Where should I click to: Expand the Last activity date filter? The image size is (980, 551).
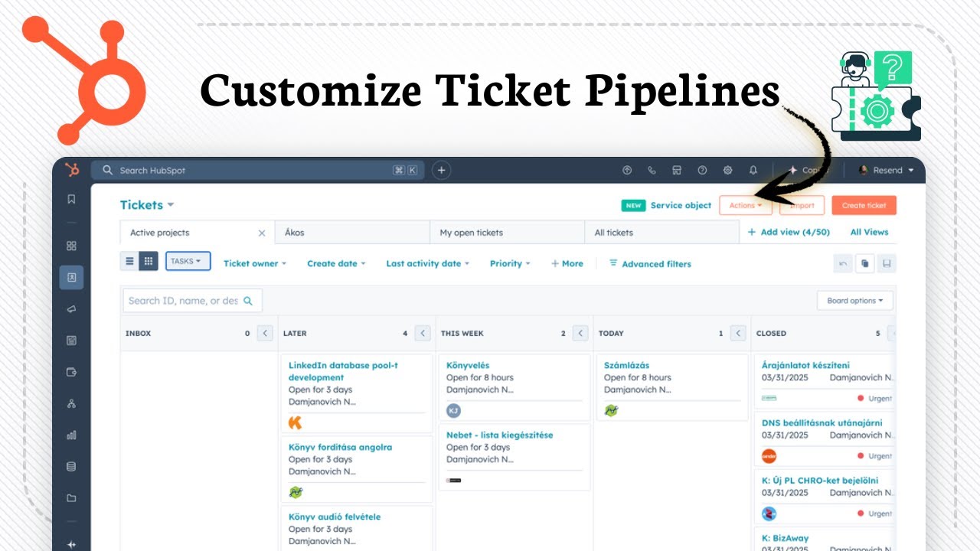click(x=428, y=263)
